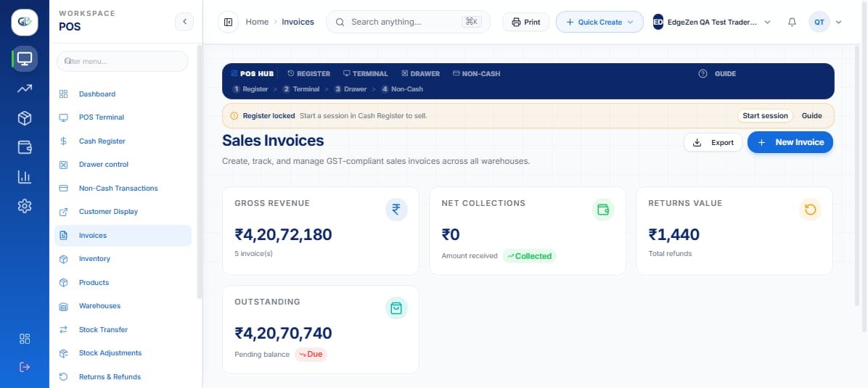Click the ED company avatar
The height and width of the screenshot is (388, 868).
(658, 22)
